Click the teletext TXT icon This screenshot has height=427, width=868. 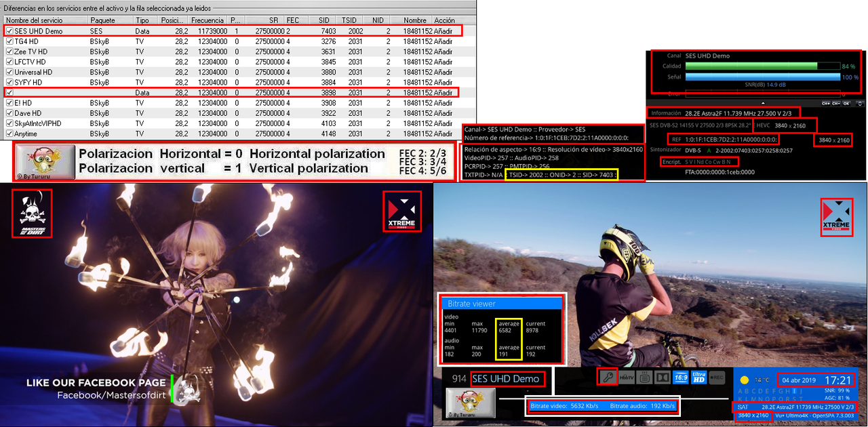[644, 376]
